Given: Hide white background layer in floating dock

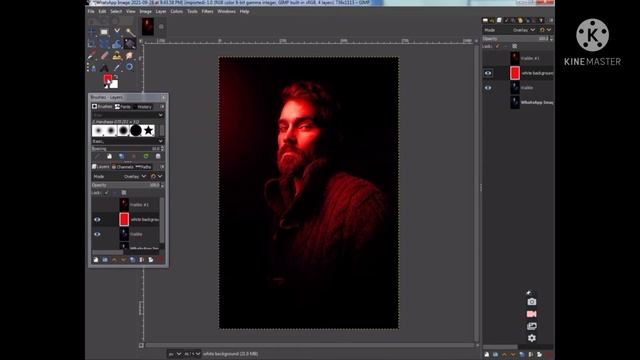Looking at the screenshot, I should (97, 219).
